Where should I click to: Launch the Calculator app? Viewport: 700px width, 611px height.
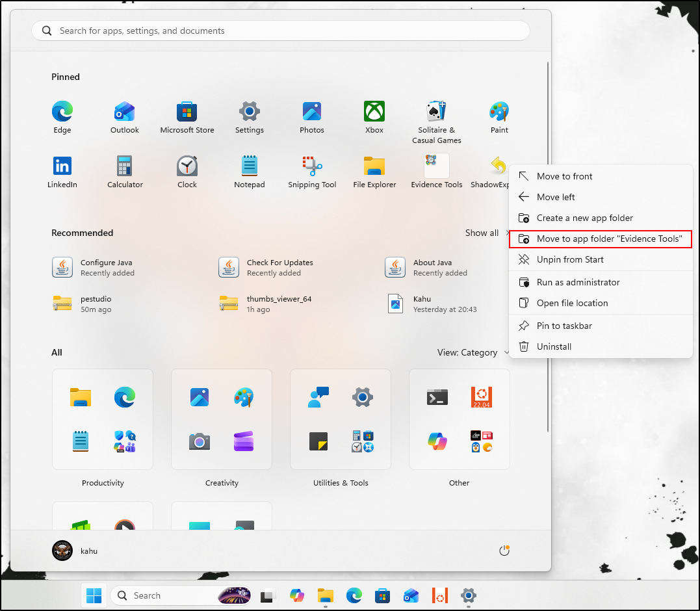pyautogui.click(x=125, y=172)
